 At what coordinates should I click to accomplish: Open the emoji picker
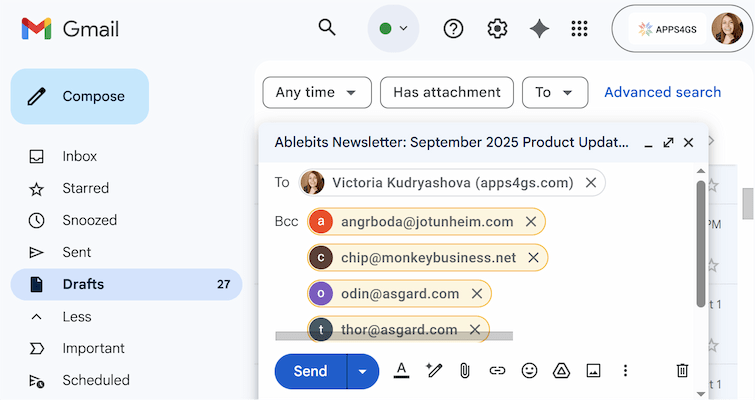[x=529, y=370]
